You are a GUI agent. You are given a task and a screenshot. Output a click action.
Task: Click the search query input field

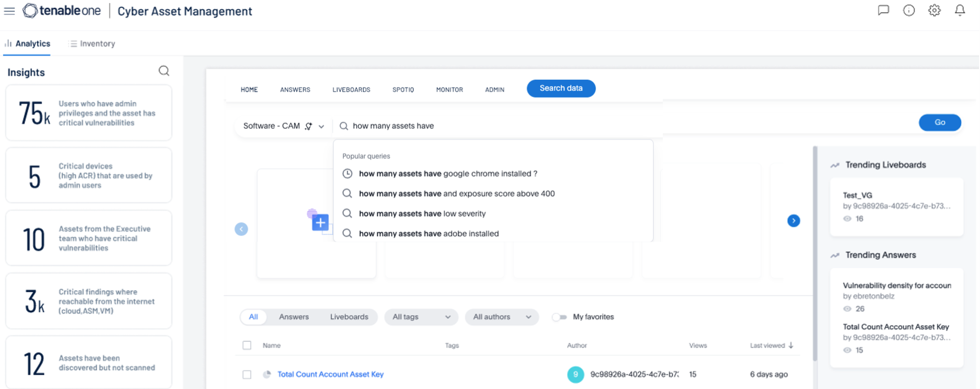[490, 126]
